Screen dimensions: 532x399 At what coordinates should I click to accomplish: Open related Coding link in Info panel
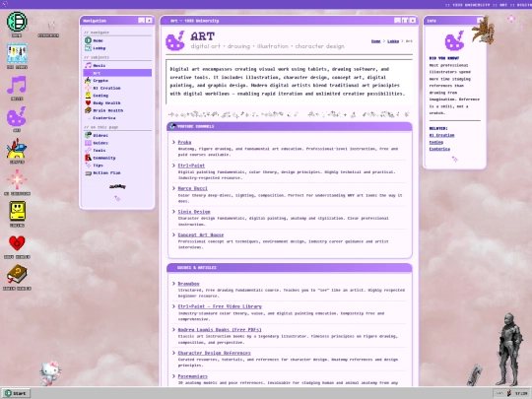[x=436, y=142]
